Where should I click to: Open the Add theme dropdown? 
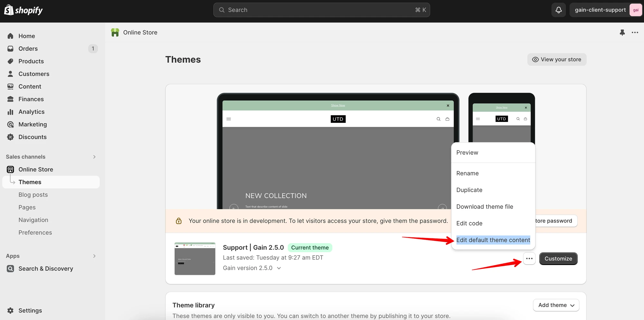556,305
